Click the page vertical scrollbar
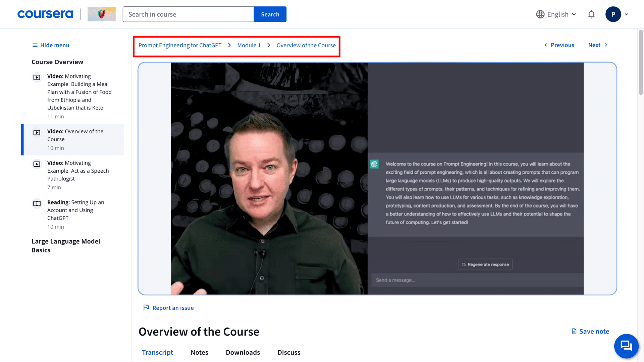The image size is (644, 362). (641, 62)
